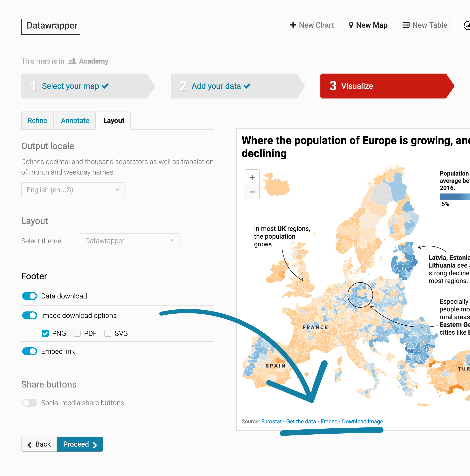Click the map zoom in plus button
This screenshot has width=470, height=476.
pyautogui.click(x=252, y=177)
